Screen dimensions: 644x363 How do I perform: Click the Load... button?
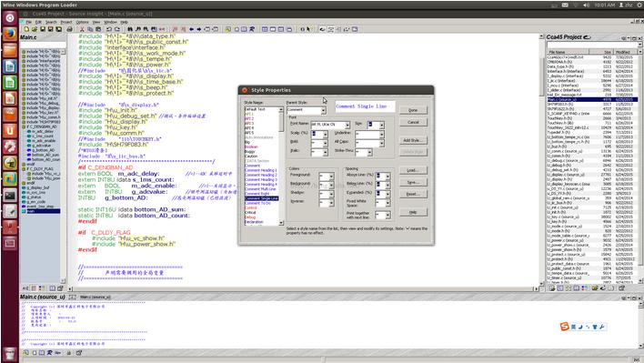click(x=413, y=170)
